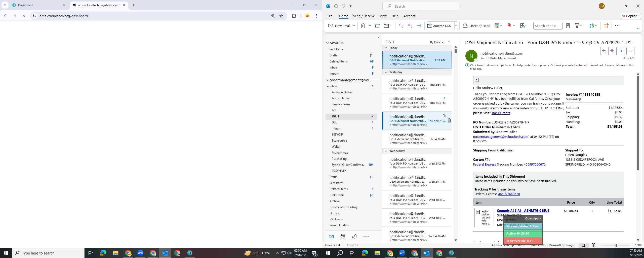The width and height of the screenshot is (644, 258).
Task: Open the Categorize colored-squares icon
Action: [497, 26]
